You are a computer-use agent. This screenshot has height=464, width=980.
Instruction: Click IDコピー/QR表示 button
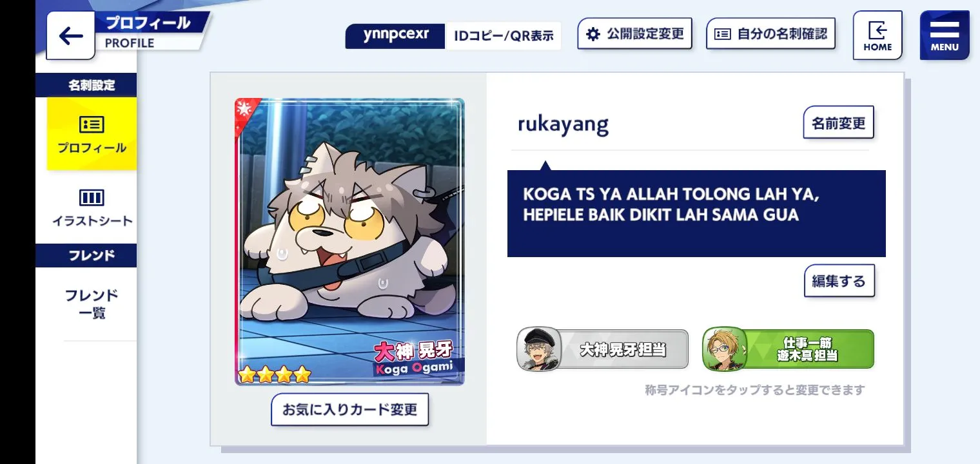pos(504,36)
